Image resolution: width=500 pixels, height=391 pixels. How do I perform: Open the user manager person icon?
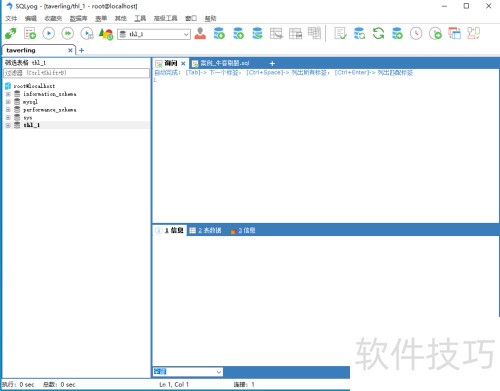(200, 33)
